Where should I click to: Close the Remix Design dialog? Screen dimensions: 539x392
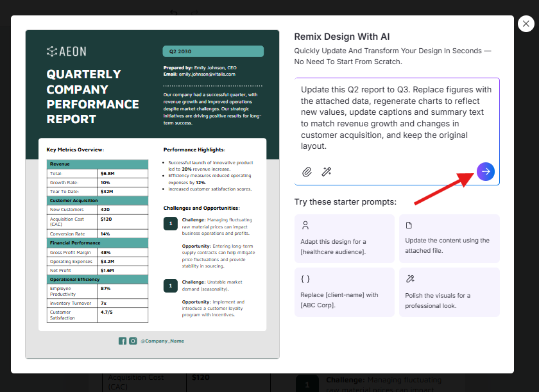526,24
